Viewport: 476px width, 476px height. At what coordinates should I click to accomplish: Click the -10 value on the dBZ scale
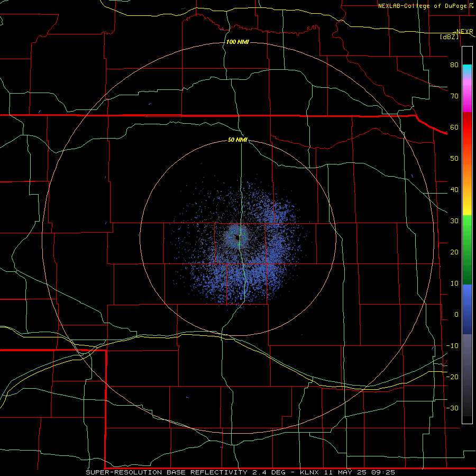click(x=452, y=346)
